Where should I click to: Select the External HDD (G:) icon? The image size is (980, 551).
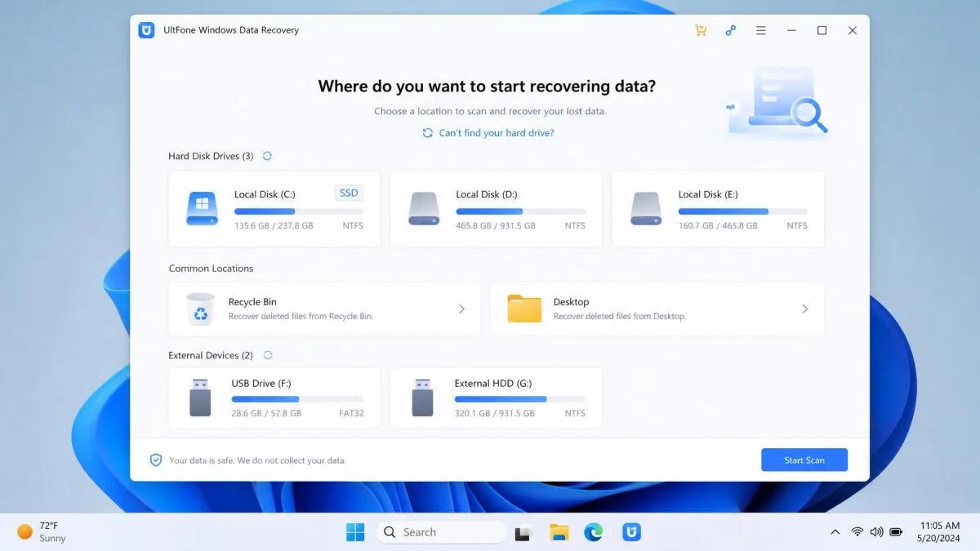422,398
